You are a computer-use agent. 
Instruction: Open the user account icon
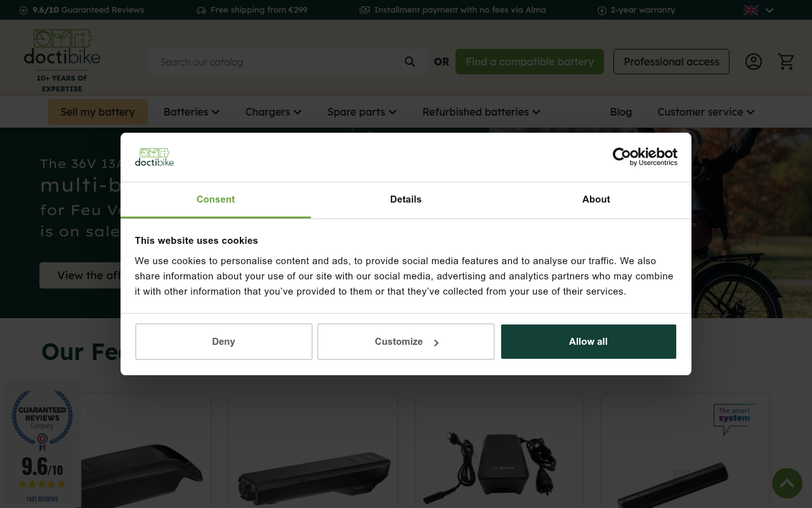coord(754,62)
